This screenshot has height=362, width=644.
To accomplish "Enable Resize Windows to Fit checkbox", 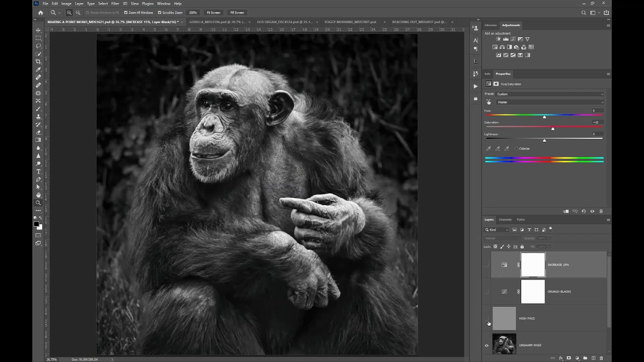I will click(x=87, y=13).
